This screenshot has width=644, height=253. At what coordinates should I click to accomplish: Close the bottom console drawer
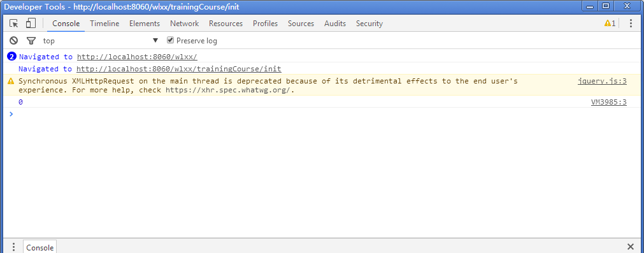click(x=631, y=247)
